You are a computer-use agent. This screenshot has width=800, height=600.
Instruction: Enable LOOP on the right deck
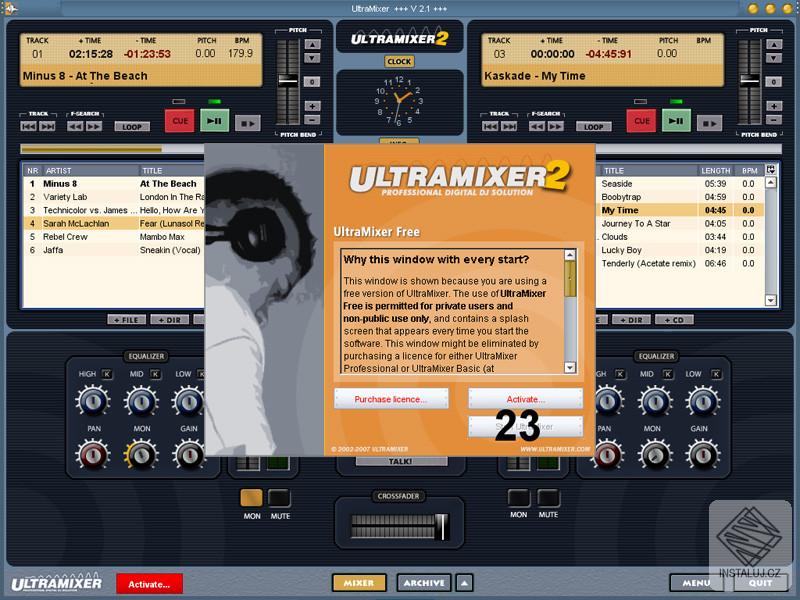(x=593, y=127)
